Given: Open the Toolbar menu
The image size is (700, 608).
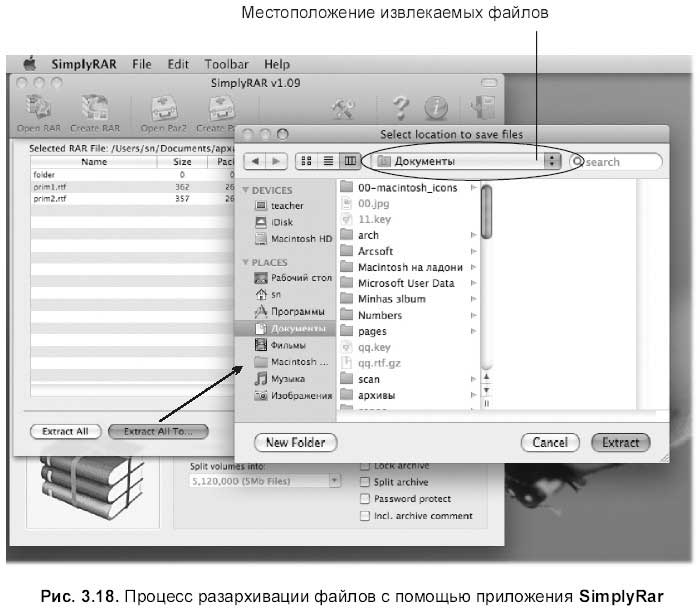Looking at the screenshot, I should point(226,64).
